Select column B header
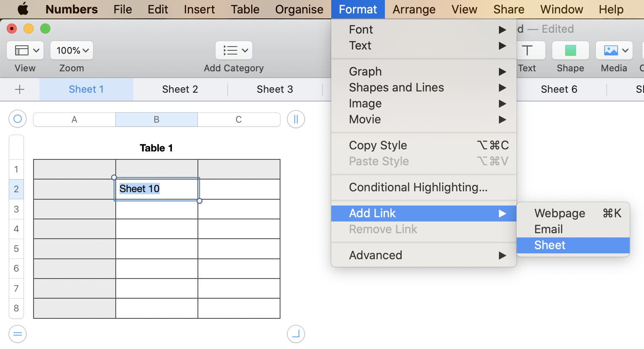 (156, 120)
